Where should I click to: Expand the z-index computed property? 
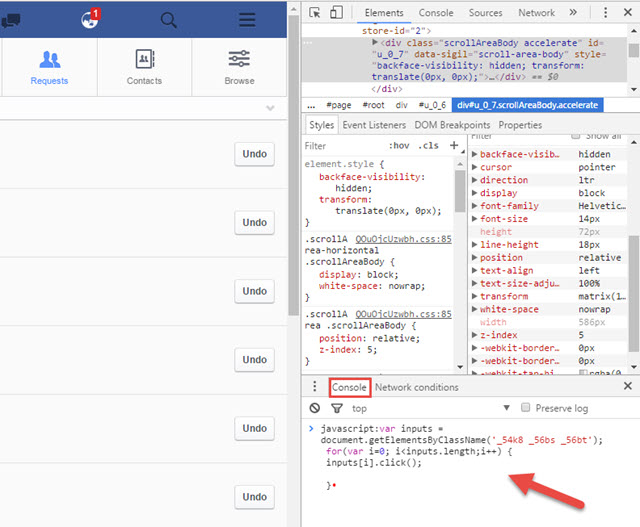(x=474, y=335)
